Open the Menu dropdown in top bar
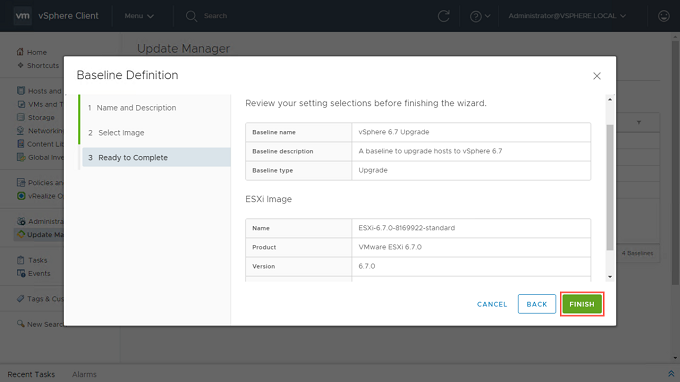Screen dimensions: 680x382 coord(139,16)
